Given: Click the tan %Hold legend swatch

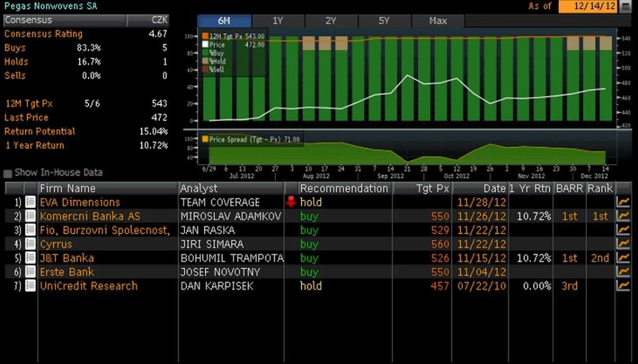Looking at the screenshot, I should tap(205, 61).
